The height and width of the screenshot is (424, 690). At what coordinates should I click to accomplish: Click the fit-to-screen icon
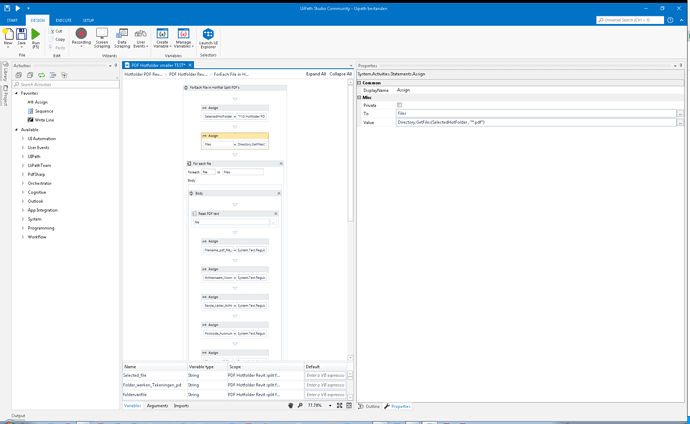click(340, 406)
